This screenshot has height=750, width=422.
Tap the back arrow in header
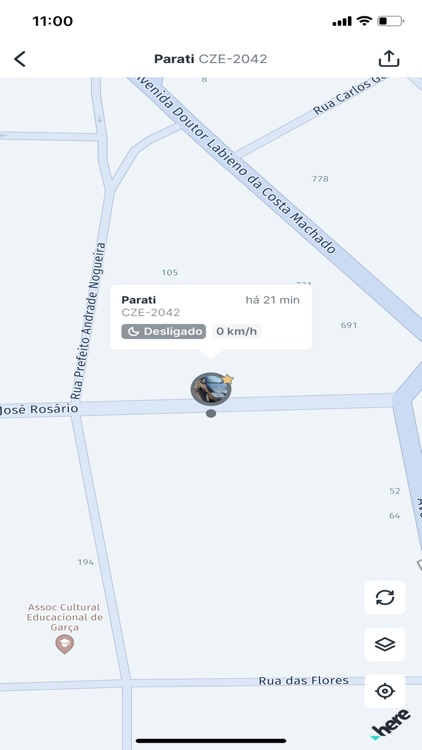click(x=20, y=59)
